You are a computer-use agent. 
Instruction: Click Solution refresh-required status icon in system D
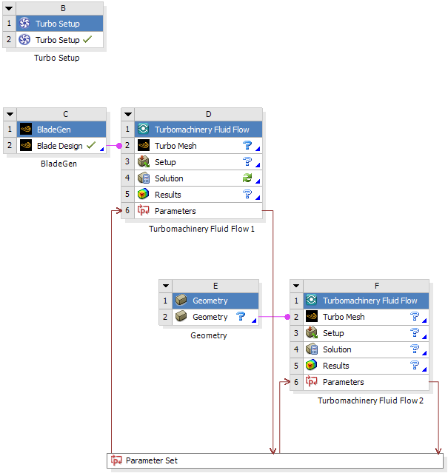(247, 178)
